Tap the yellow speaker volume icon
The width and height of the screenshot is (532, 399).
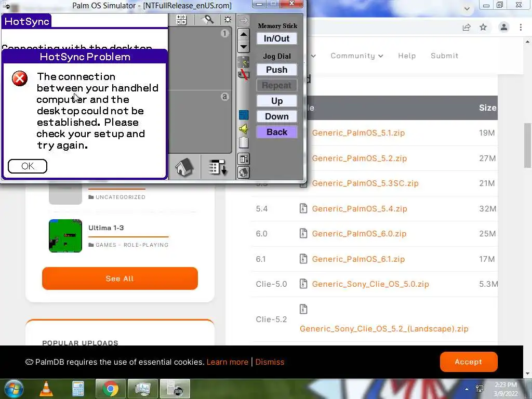(244, 129)
